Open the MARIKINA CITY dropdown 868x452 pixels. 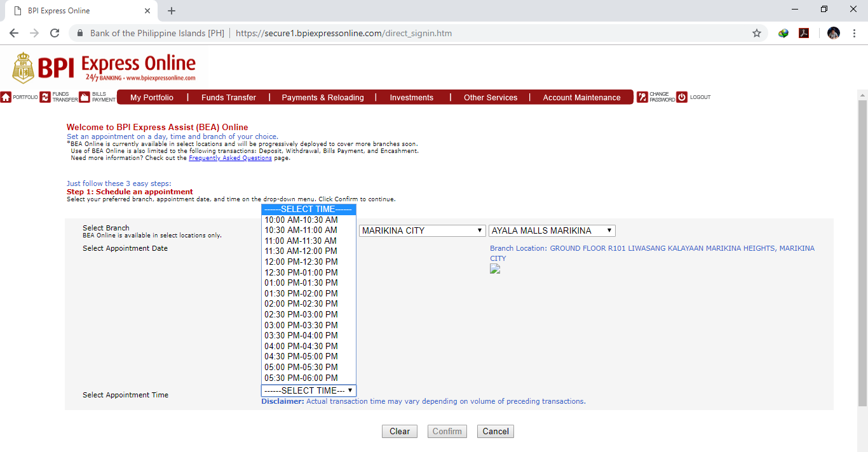pos(422,230)
